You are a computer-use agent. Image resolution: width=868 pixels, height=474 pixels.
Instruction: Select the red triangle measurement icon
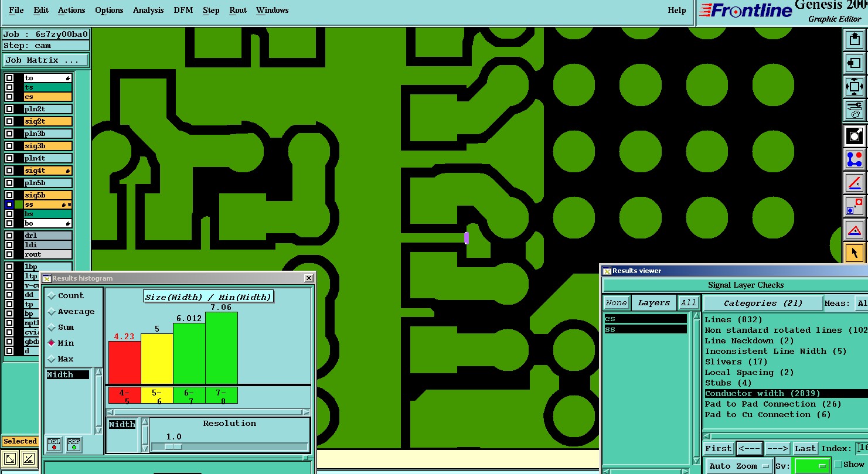(855, 230)
